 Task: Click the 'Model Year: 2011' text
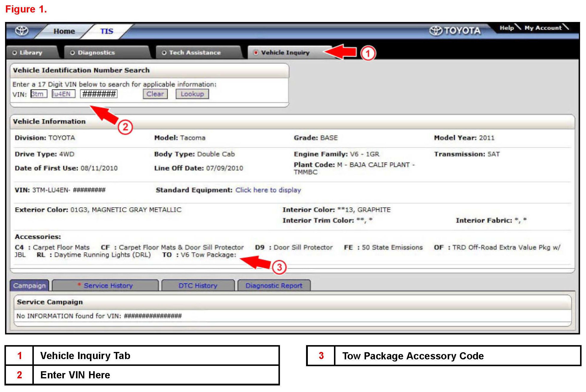464,138
